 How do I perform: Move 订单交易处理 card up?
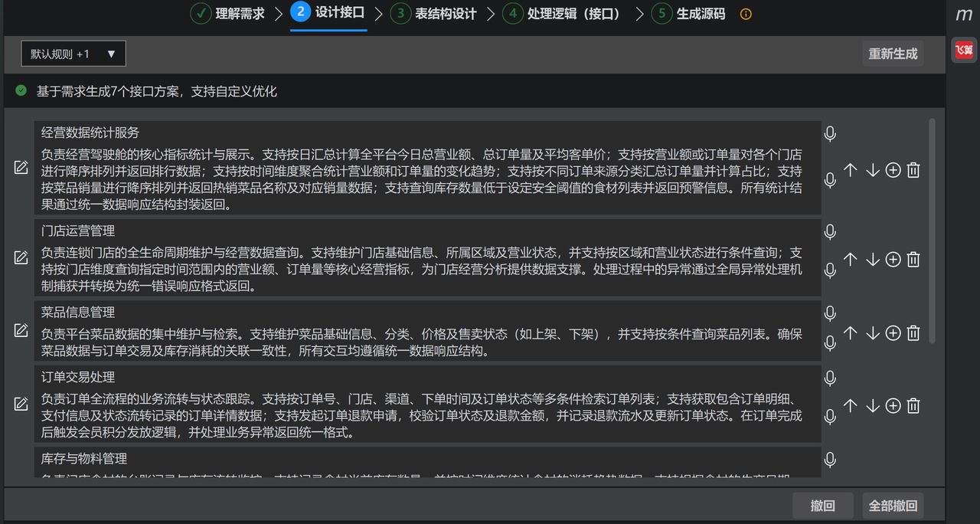coord(851,405)
